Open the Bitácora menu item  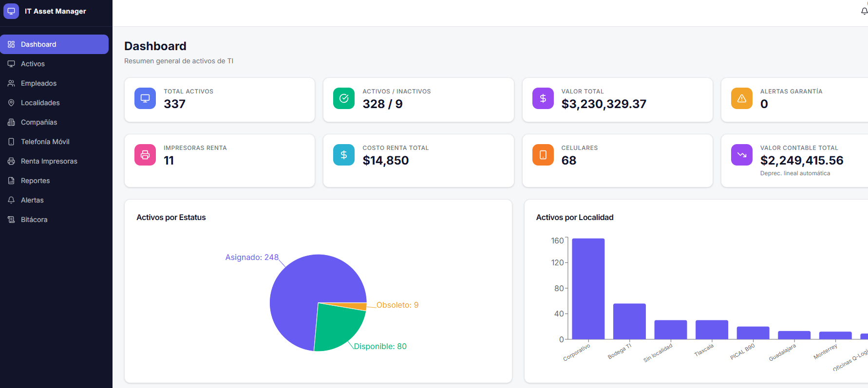pyautogui.click(x=54, y=220)
